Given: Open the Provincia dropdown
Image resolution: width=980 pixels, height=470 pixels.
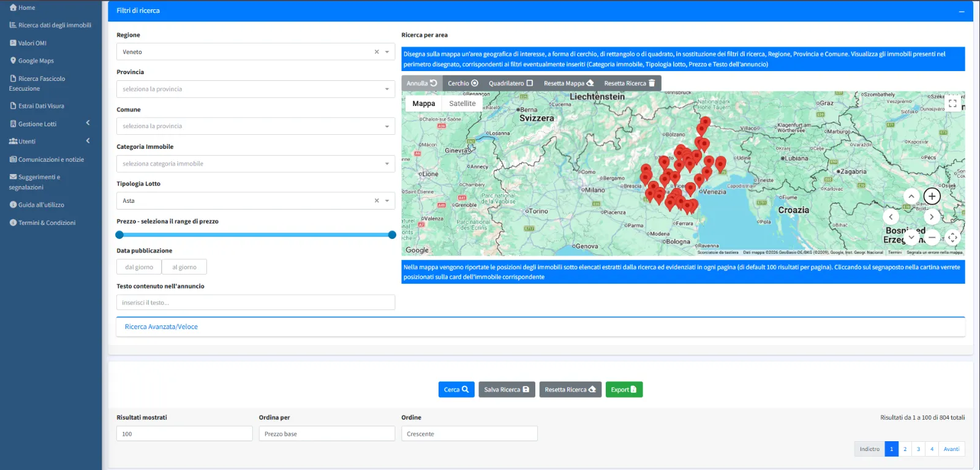Looking at the screenshot, I should click(x=255, y=89).
